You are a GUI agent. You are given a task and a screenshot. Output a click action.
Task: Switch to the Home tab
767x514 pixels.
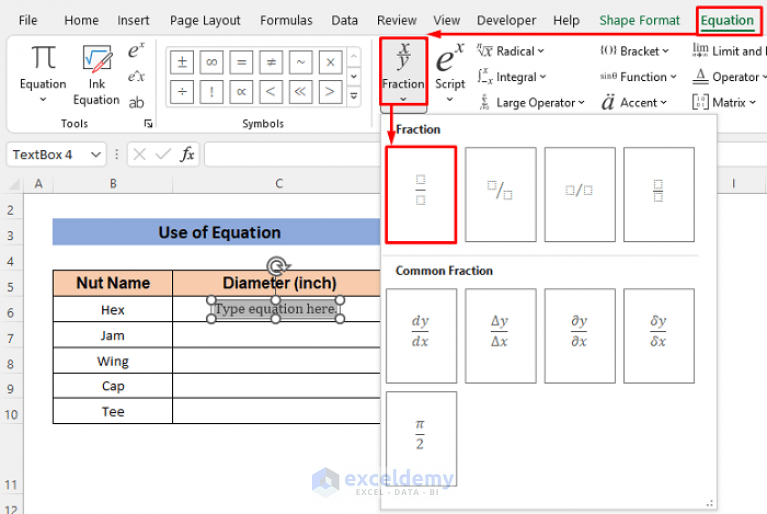point(81,20)
